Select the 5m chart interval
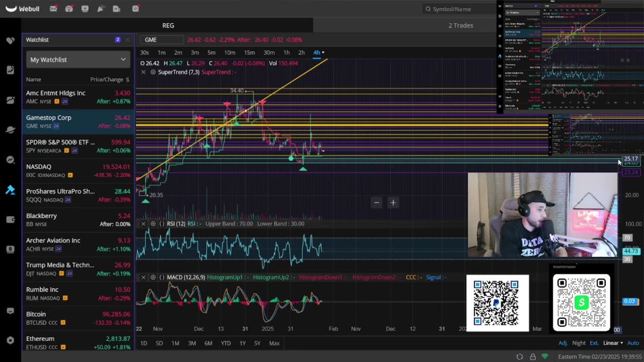Viewport: 644px width, 362px height. pyautogui.click(x=211, y=52)
